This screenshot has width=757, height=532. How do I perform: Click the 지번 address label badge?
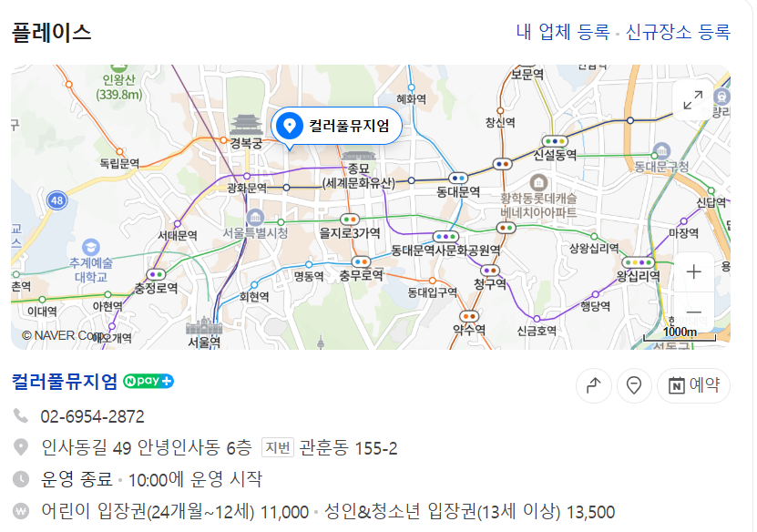pos(278,447)
